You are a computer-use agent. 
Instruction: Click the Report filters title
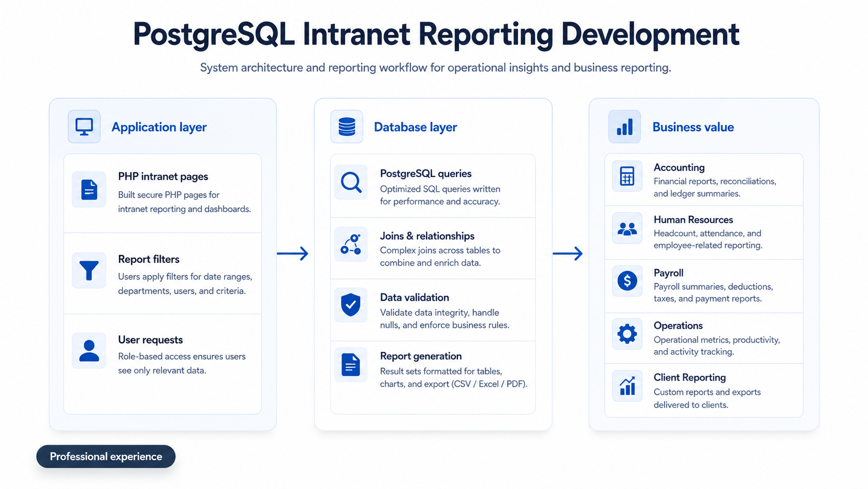(x=148, y=259)
